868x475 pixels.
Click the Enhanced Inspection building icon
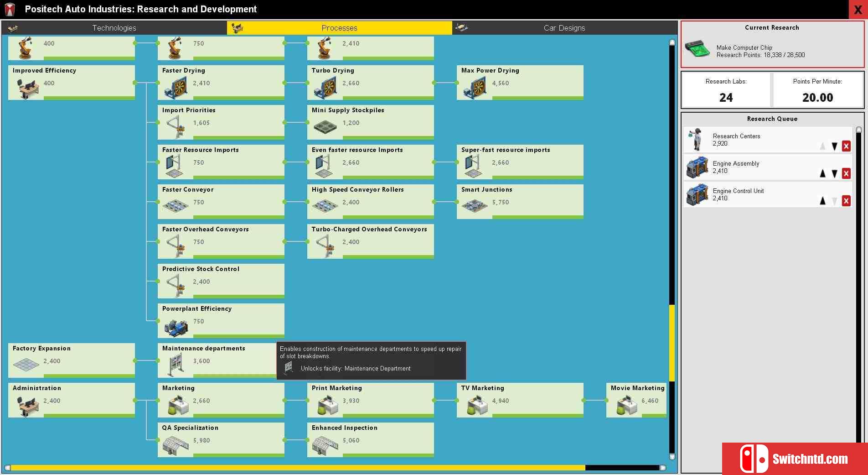(x=325, y=445)
